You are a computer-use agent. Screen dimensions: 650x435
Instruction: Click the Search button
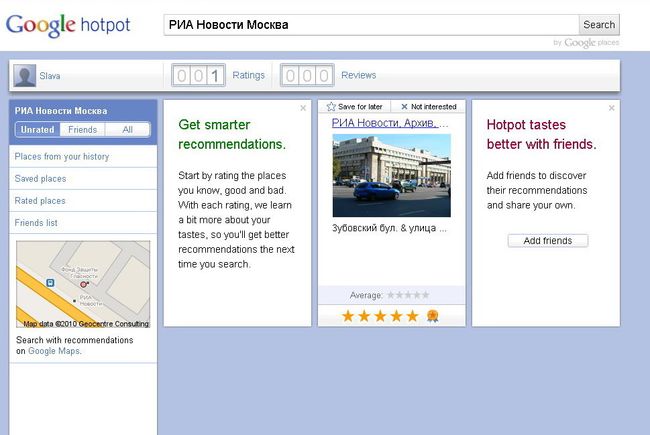[599, 25]
